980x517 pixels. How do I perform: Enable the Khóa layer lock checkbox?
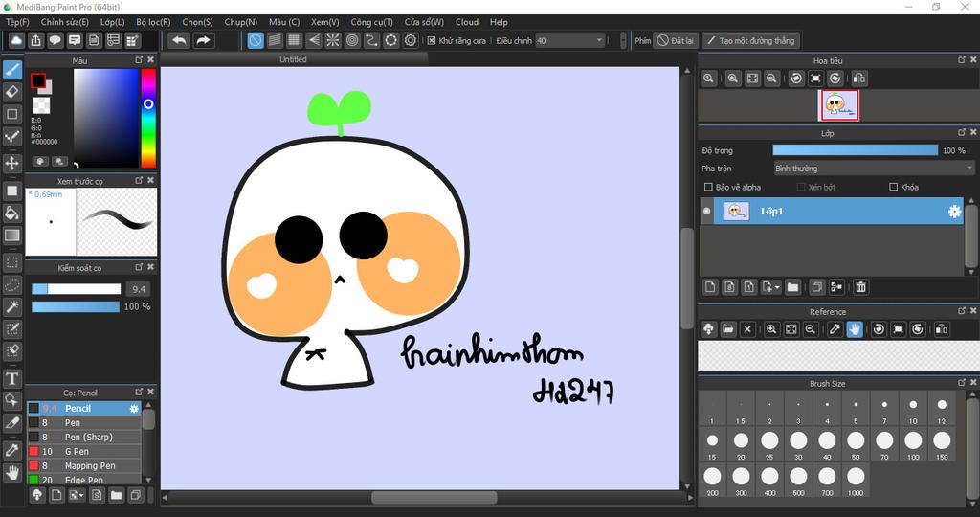893,187
